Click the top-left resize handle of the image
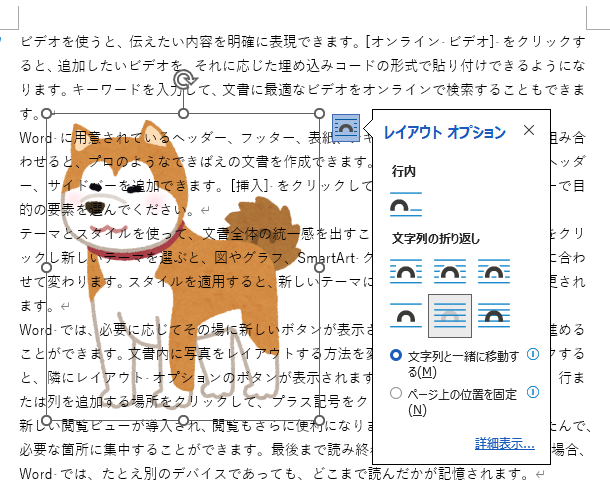610x482 pixels. pyautogui.click(x=47, y=114)
